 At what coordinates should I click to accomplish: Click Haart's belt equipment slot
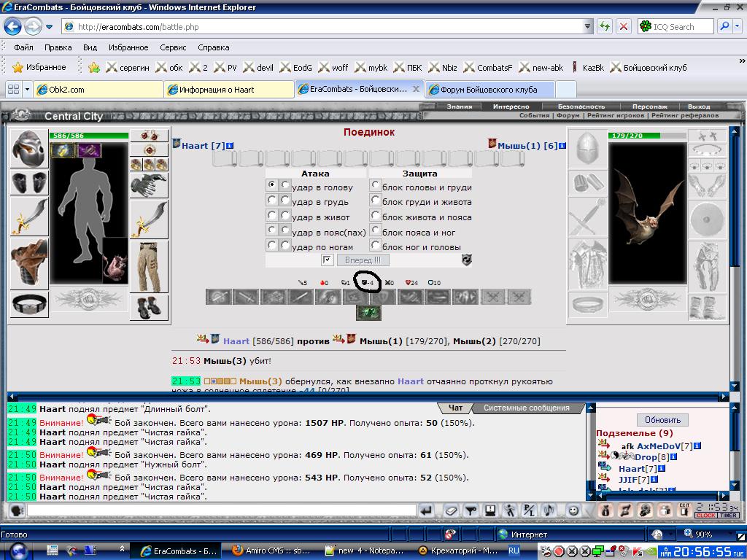(x=29, y=304)
